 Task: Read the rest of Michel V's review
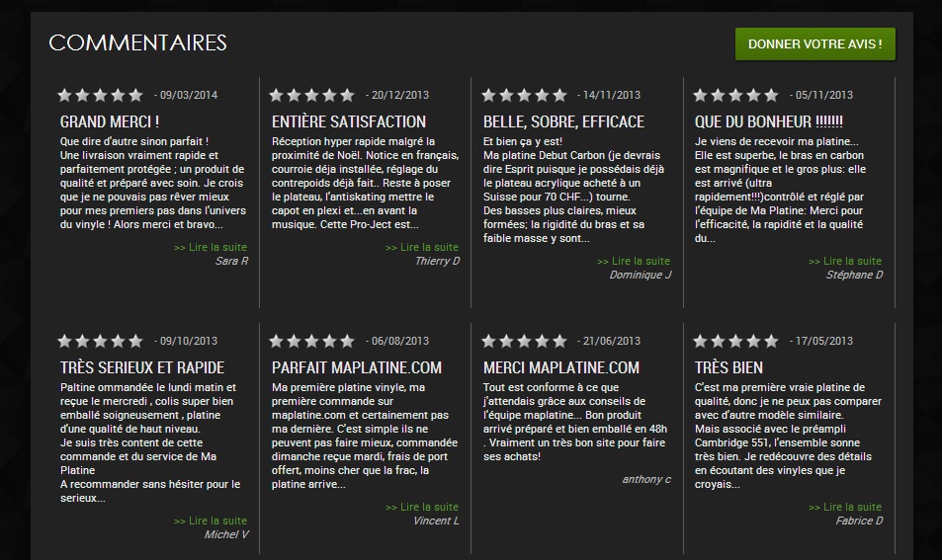(x=211, y=520)
